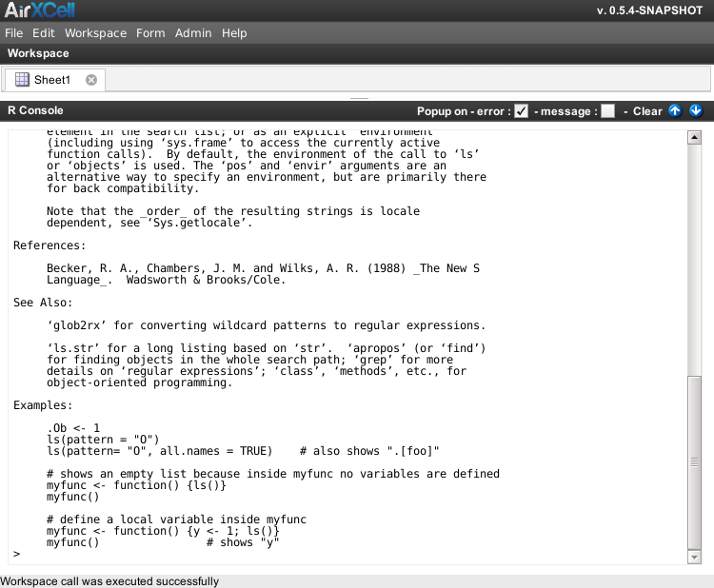The image size is (714, 588).
Task: Click the 'Workspace call was executed successfully' status
Action: [109, 581]
